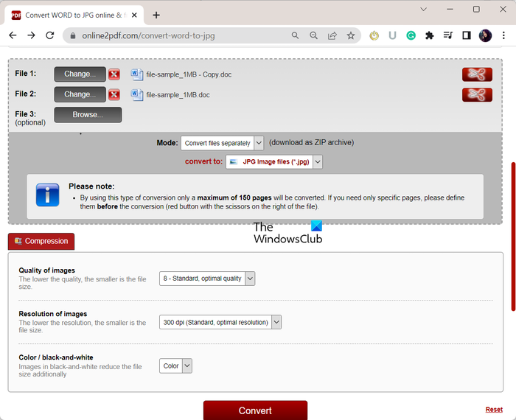Open the Chrome profile avatar
Image resolution: width=516 pixels, height=420 pixels.
(x=485, y=35)
